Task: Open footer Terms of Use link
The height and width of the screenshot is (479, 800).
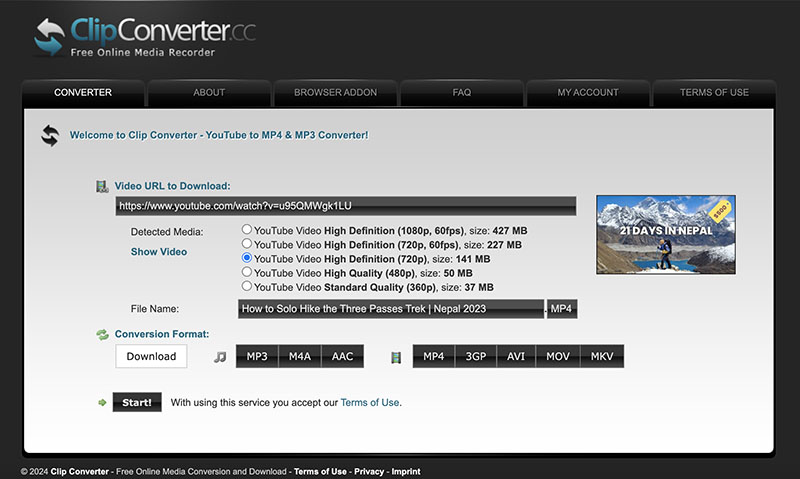Action: [x=320, y=472]
